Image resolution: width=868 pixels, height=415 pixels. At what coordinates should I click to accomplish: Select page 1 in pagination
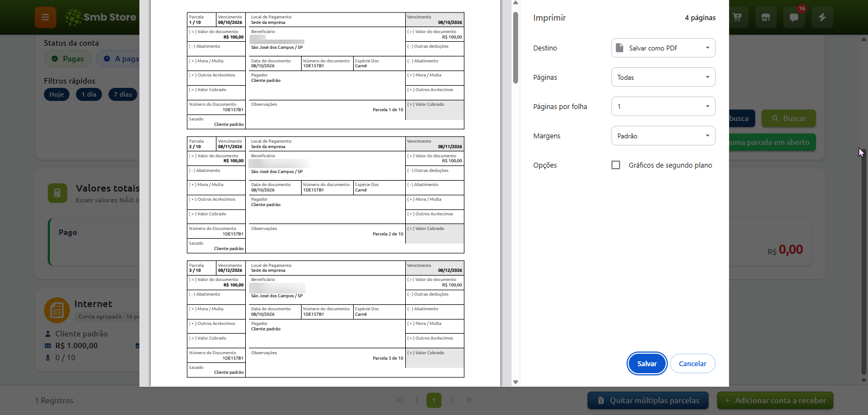(x=434, y=400)
